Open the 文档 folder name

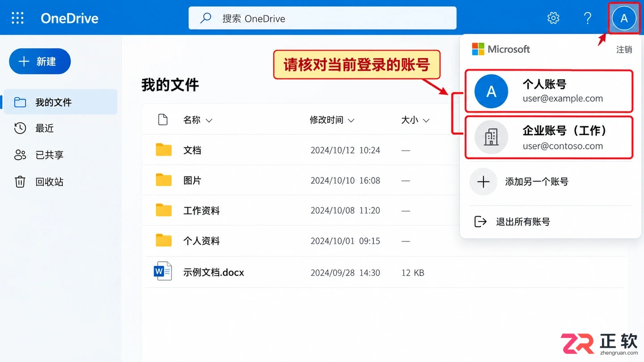click(x=192, y=150)
